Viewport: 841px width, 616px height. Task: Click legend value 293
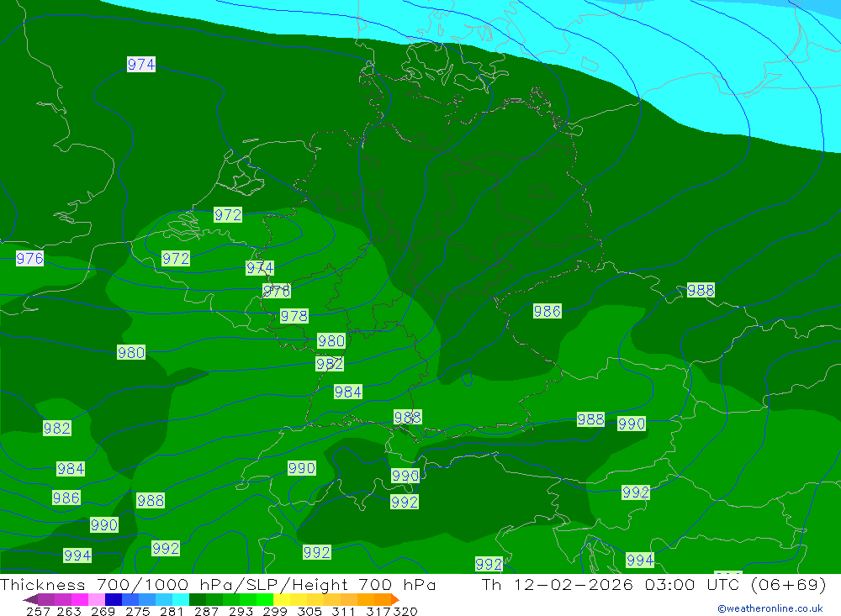click(241, 612)
